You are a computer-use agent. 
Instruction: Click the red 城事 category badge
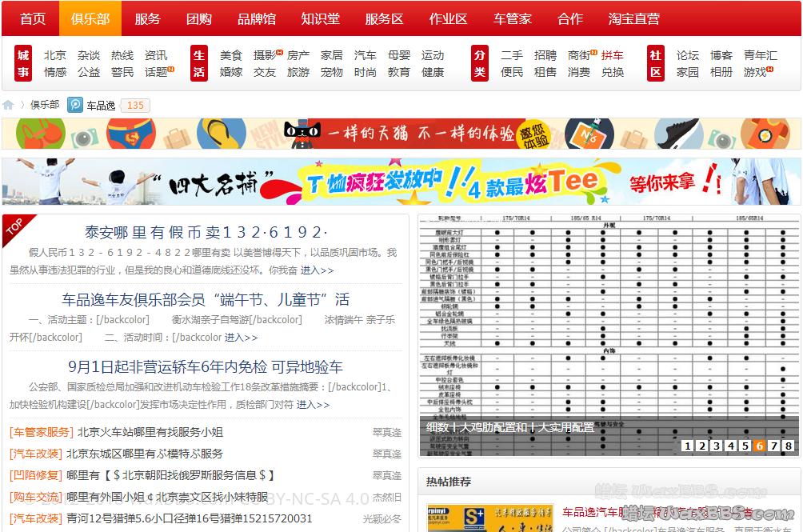tap(23, 63)
